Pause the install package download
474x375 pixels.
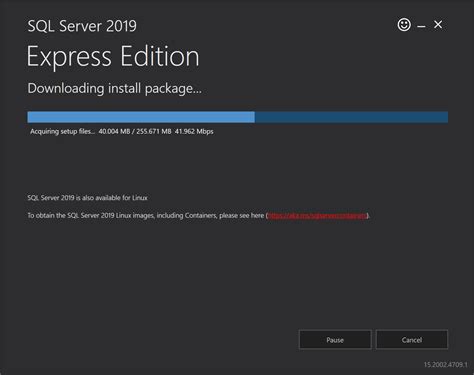(x=335, y=340)
